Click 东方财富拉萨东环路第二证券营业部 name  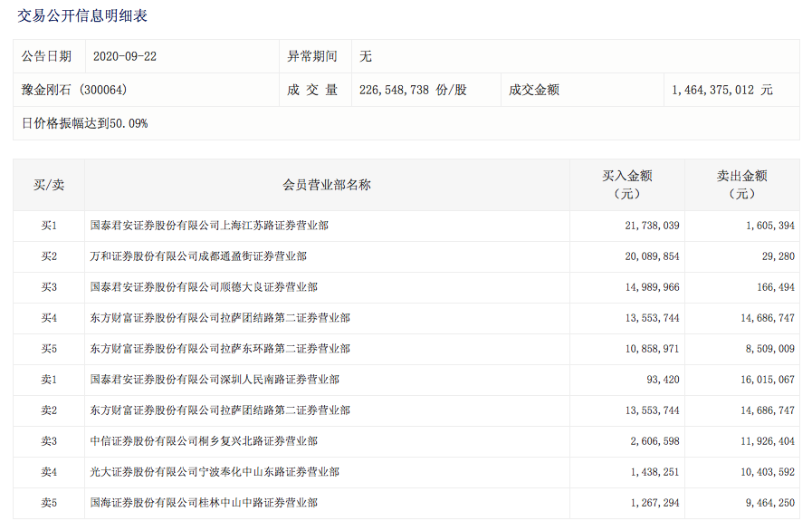pyautogui.click(x=220, y=350)
